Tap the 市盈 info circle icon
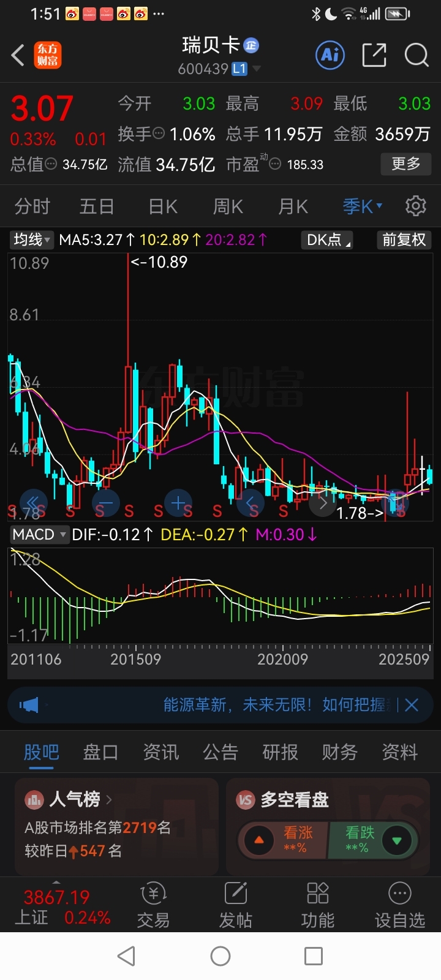 pos(276,164)
